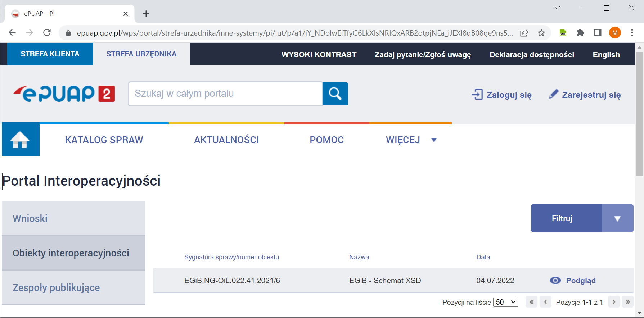Click the Zaloguj się link
The image size is (644, 318).
pyautogui.click(x=502, y=95)
